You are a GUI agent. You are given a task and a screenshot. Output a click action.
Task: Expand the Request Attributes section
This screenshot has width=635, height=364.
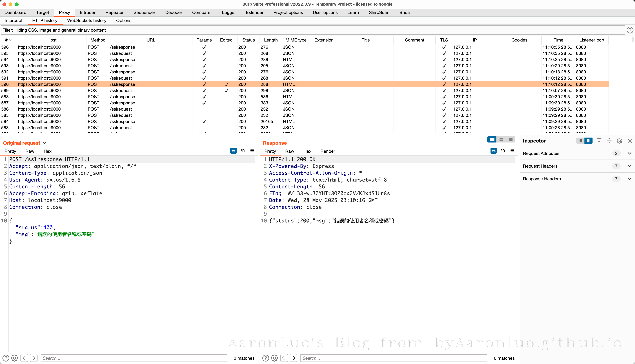point(629,153)
